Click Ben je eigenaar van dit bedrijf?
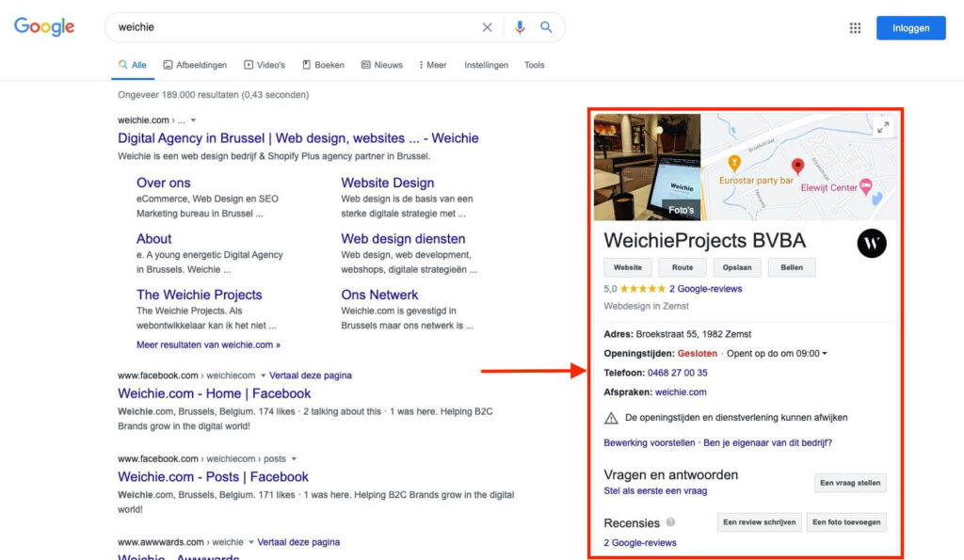This screenshot has height=560, width=964. coord(767,442)
